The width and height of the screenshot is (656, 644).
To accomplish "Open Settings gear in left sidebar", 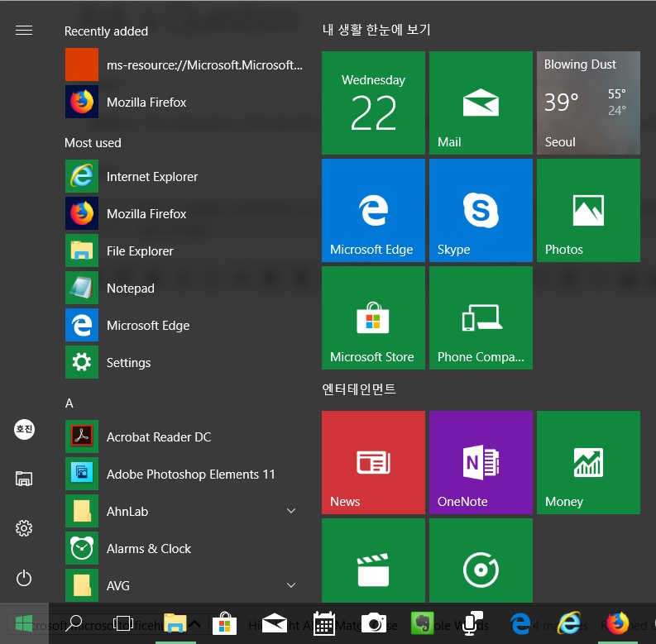I will pyautogui.click(x=24, y=528).
